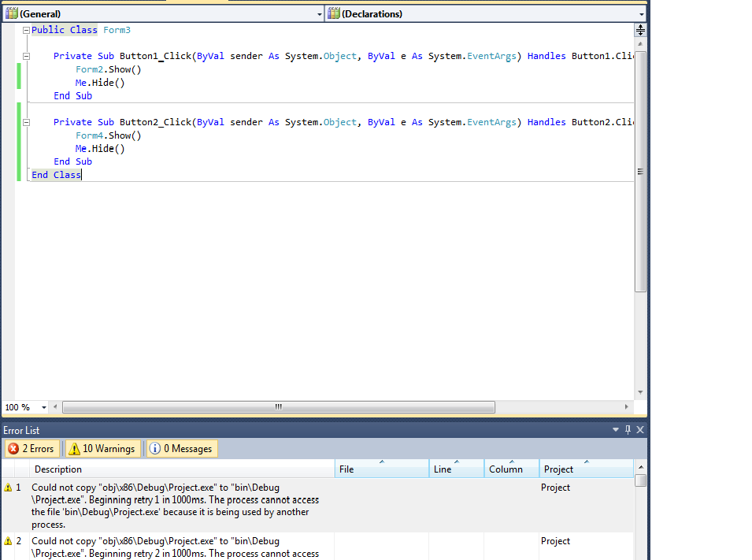The image size is (752, 560).
Task: Click the editor horizontal scrollbar thumb
Action: pyautogui.click(x=279, y=407)
